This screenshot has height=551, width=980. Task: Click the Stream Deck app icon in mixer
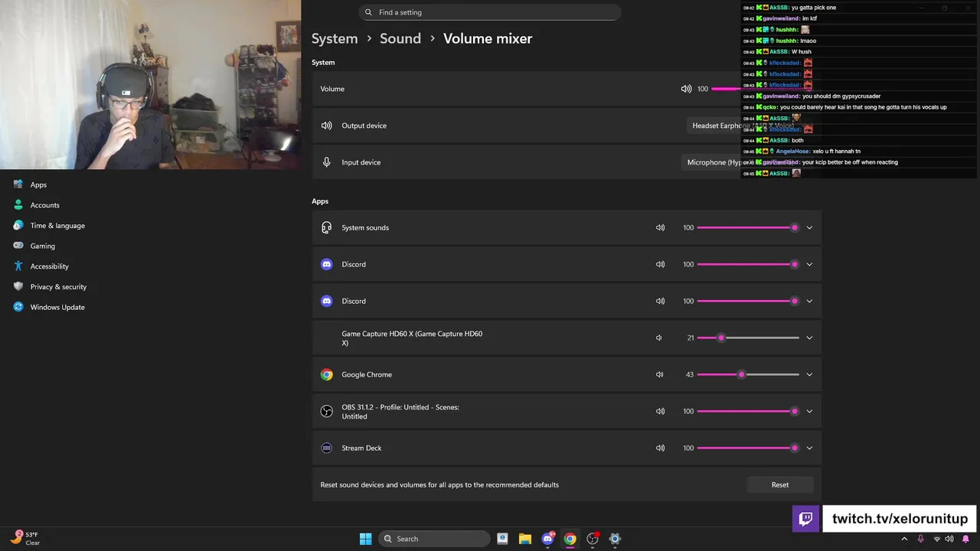point(327,448)
